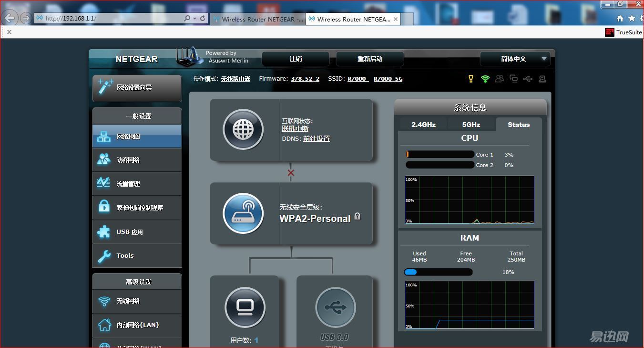Click the IE favorites star icon
644x348 pixels.
632,18
